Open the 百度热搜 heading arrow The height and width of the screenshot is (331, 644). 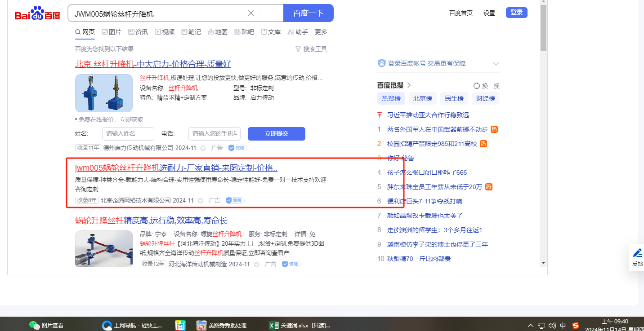pos(409,85)
